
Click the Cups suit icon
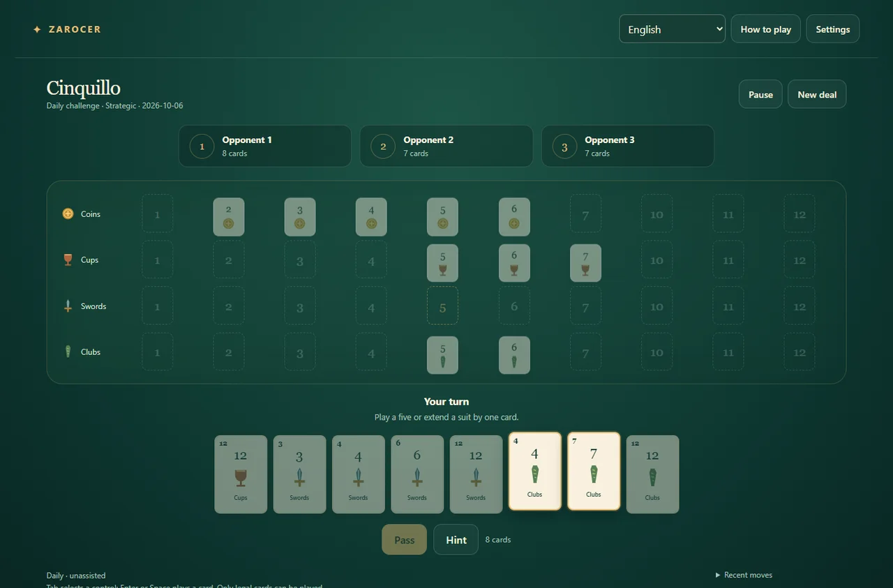(68, 259)
